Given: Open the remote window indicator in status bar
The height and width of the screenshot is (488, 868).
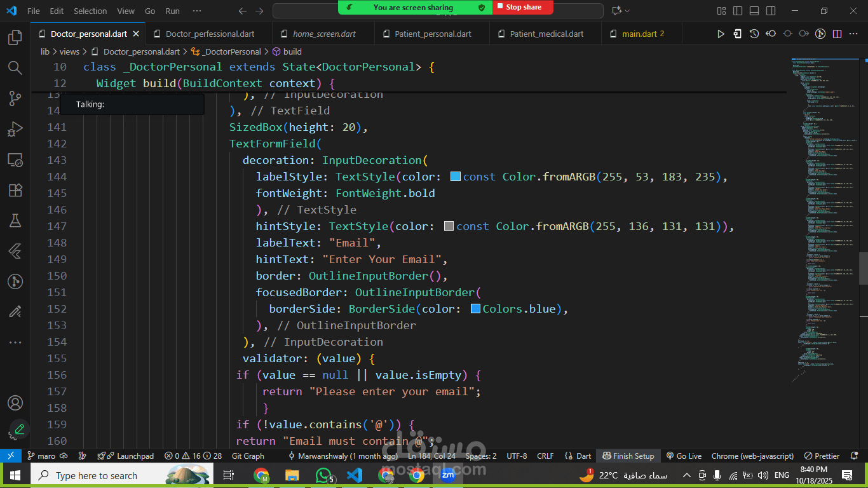Looking at the screenshot, I should [11, 456].
